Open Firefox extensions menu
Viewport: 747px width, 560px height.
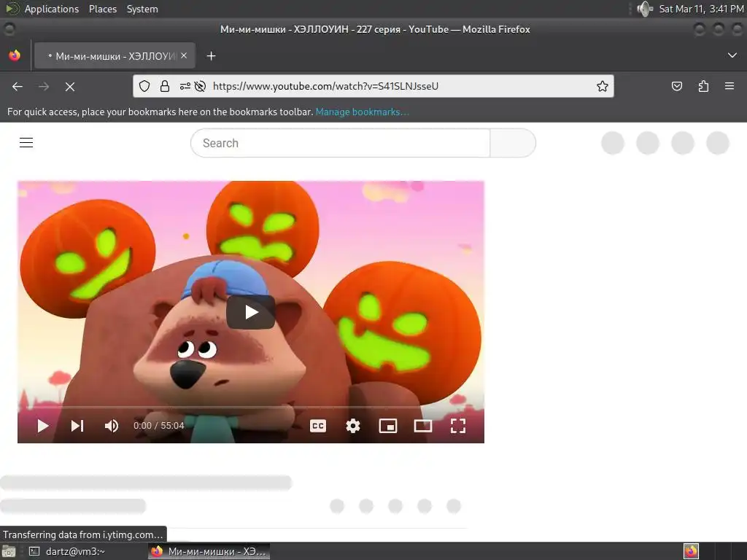point(703,86)
